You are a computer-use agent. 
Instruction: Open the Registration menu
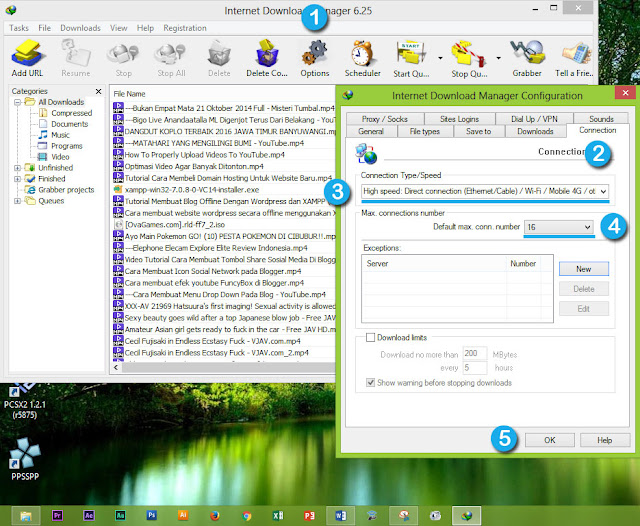[185, 28]
